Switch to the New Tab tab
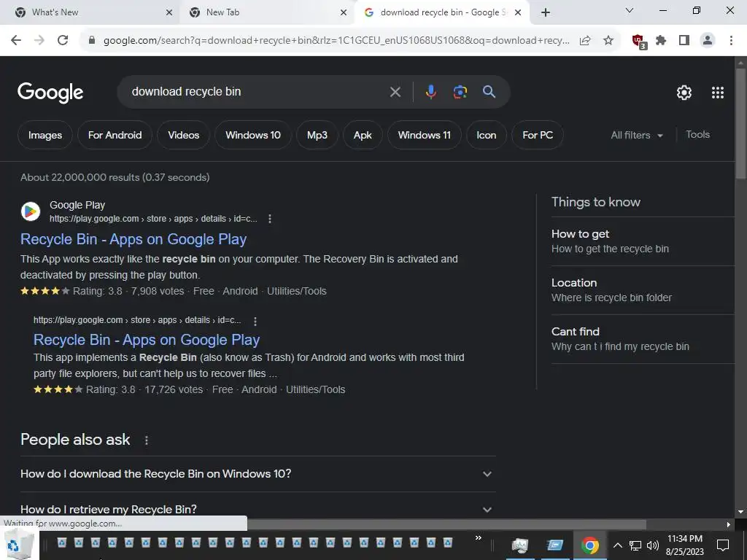Viewport: 747px width, 560px height. point(267,12)
